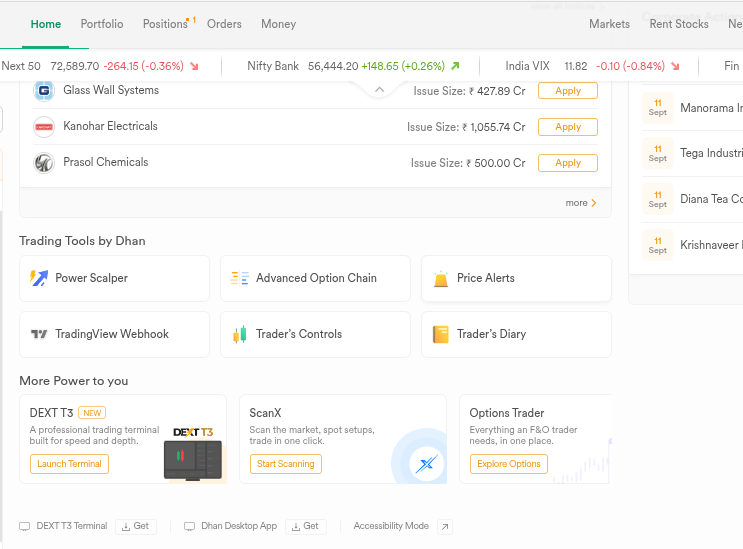Click the Dhan Desktop App monitor icon

point(190,526)
